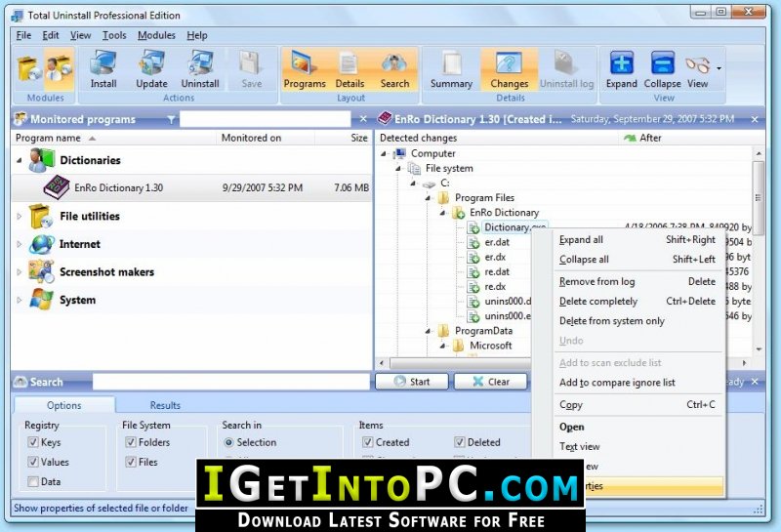The height and width of the screenshot is (532, 781).
Task: Expand the File utilities group
Action: (x=20, y=216)
